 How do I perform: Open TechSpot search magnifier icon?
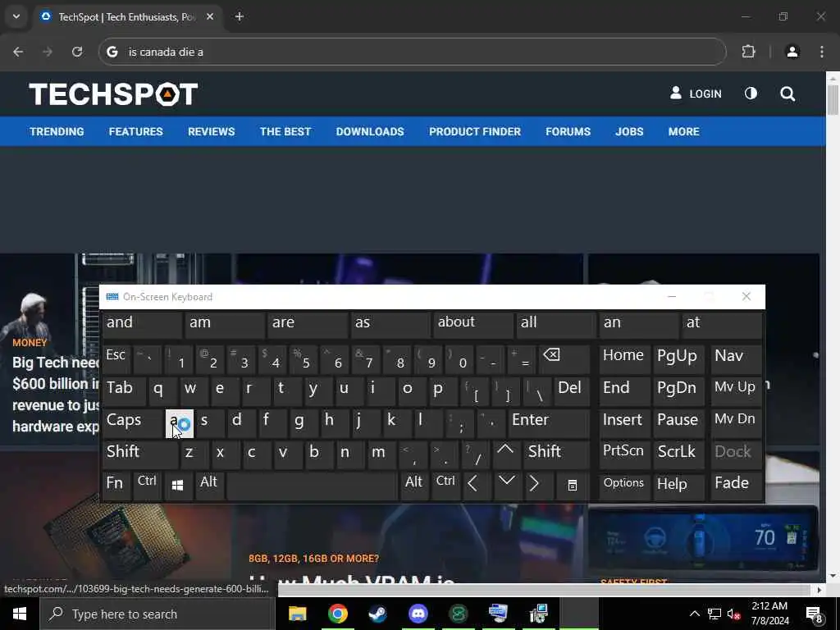(787, 94)
